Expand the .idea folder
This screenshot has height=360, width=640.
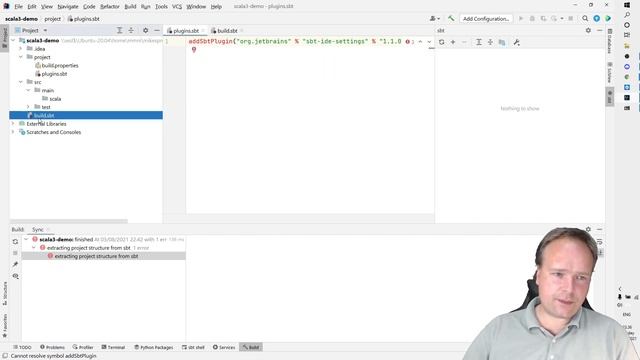pos(21,49)
